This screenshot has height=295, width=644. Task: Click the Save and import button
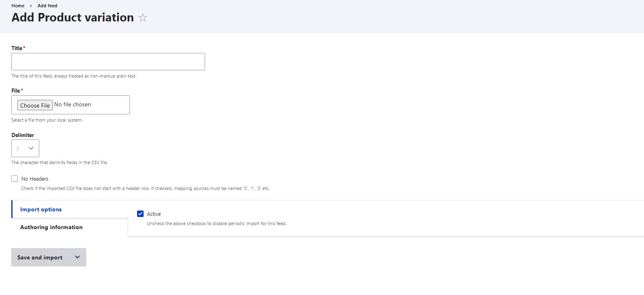coord(40,257)
